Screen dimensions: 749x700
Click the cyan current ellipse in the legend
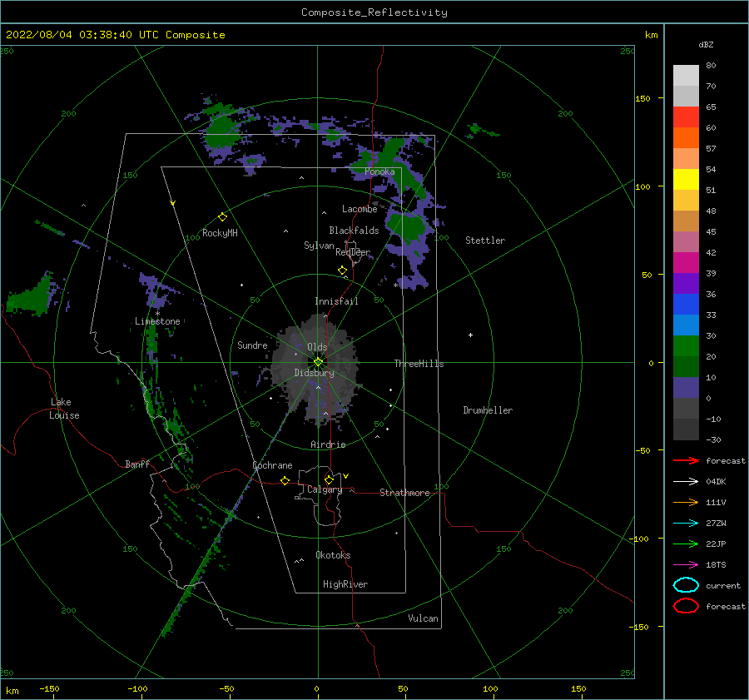click(x=686, y=585)
